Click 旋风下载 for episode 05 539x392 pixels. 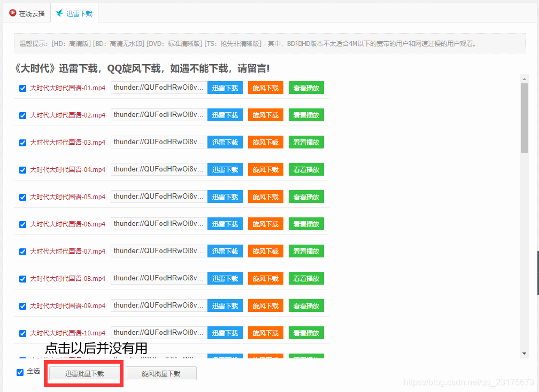pyautogui.click(x=266, y=197)
